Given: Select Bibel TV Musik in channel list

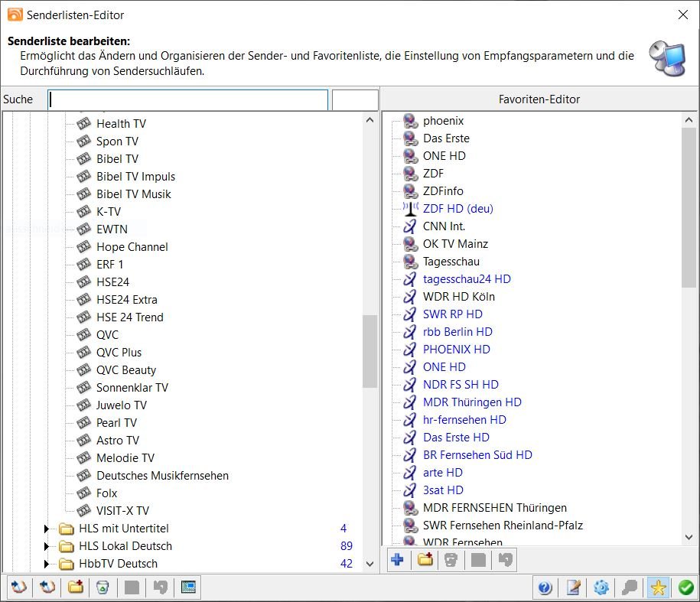Looking at the screenshot, I should (133, 194).
